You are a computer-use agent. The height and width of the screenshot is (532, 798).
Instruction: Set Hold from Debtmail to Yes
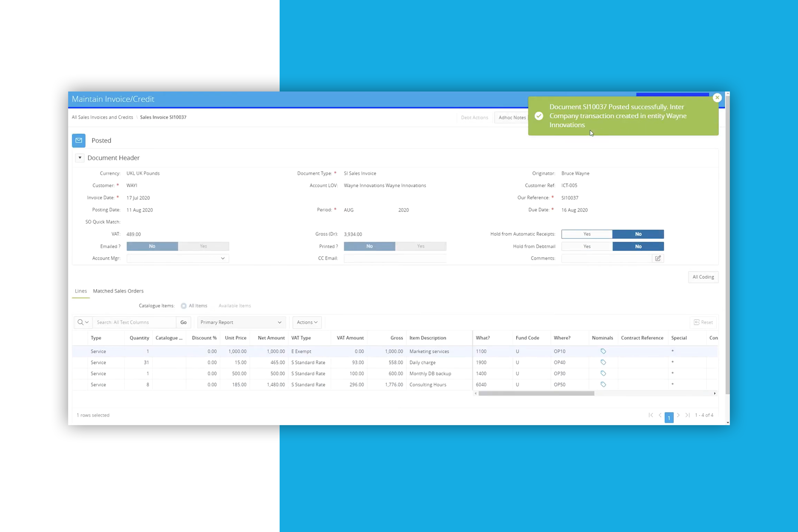[586, 246]
